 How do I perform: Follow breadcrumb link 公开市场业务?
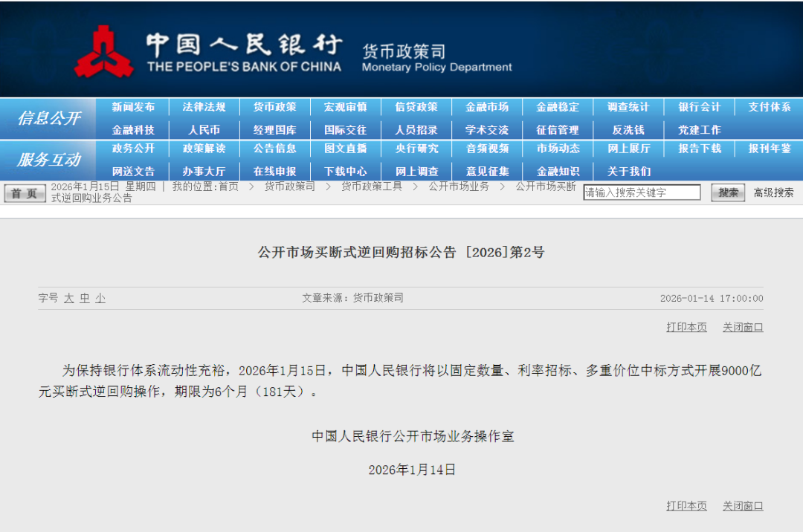pyautogui.click(x=458, y=186)
